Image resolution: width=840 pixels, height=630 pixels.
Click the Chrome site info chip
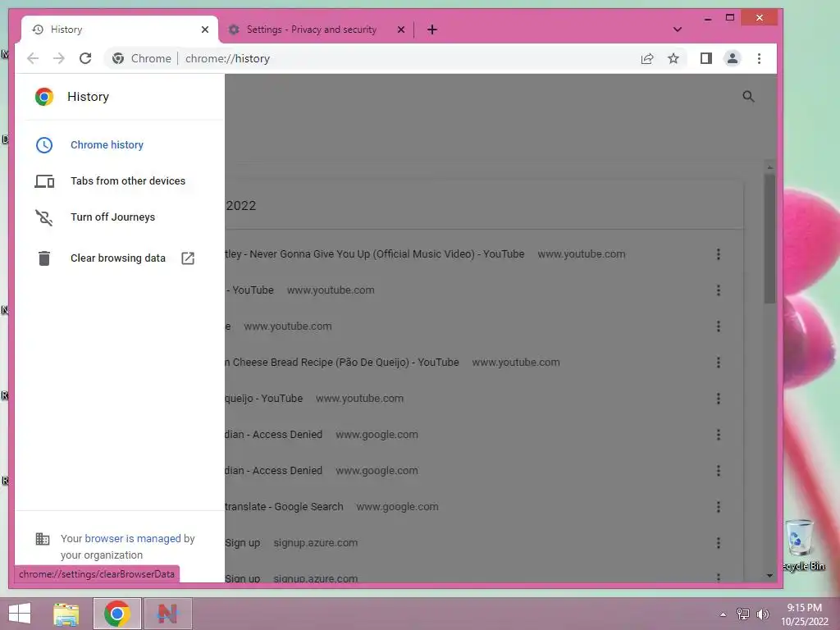[x=141, y=58]
